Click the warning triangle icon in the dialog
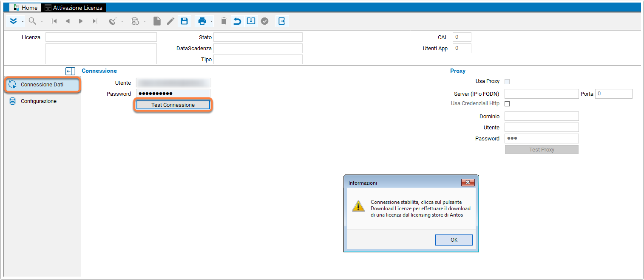This screenshot has width=644, height=280. 358,206
